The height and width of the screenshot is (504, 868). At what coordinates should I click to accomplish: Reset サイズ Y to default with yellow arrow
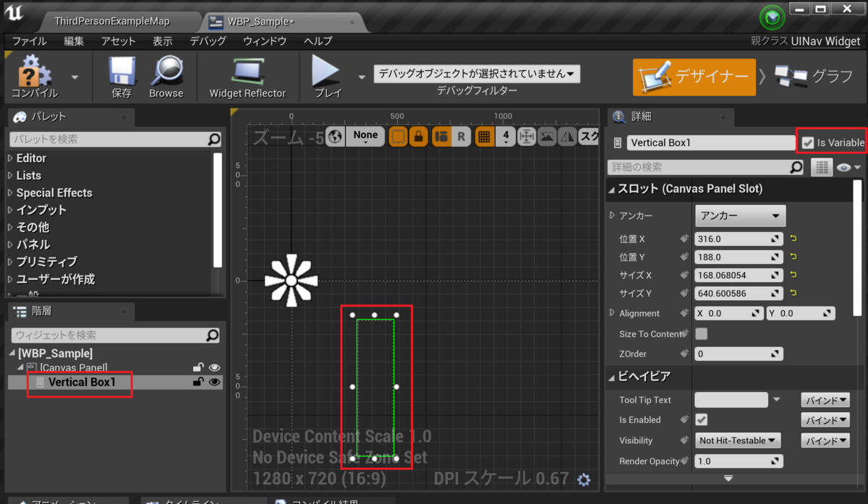coord(793,293)
